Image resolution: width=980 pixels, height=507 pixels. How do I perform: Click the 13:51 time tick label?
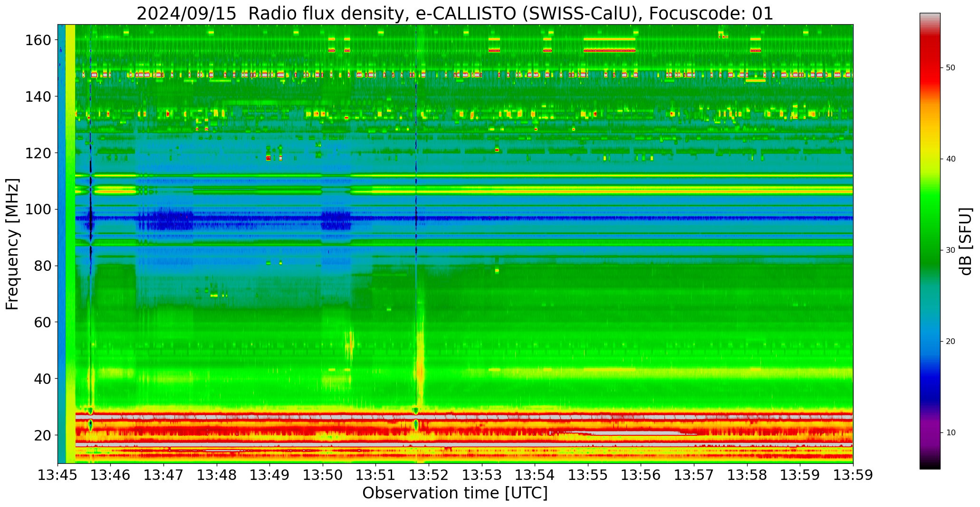(376, 475)
